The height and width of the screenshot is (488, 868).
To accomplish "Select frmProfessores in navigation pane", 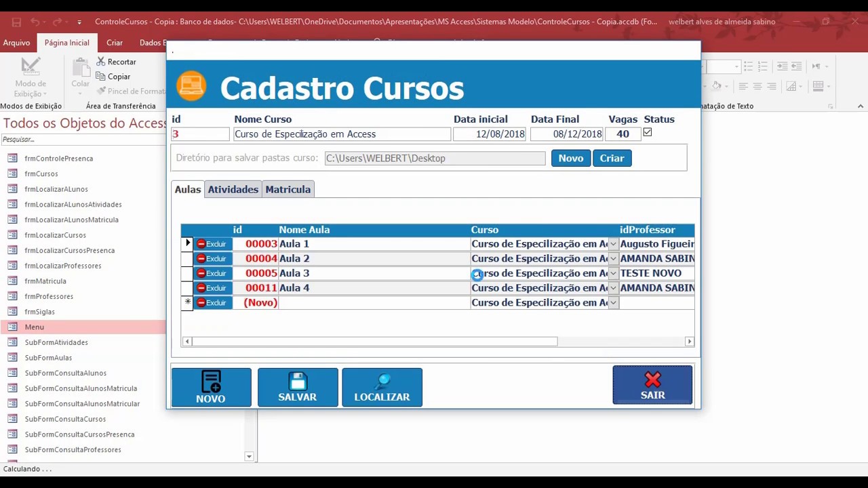I will coord(49,297).
